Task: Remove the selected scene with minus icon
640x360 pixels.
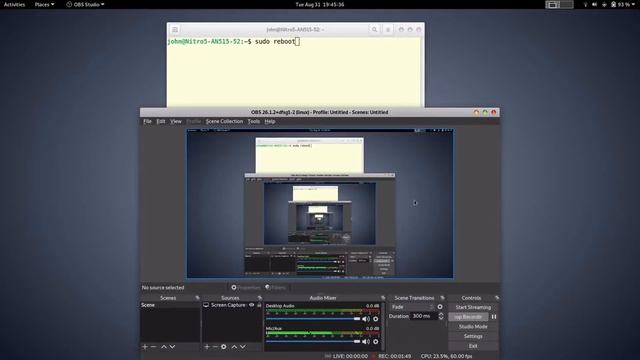Action: [x=153, y=347]
